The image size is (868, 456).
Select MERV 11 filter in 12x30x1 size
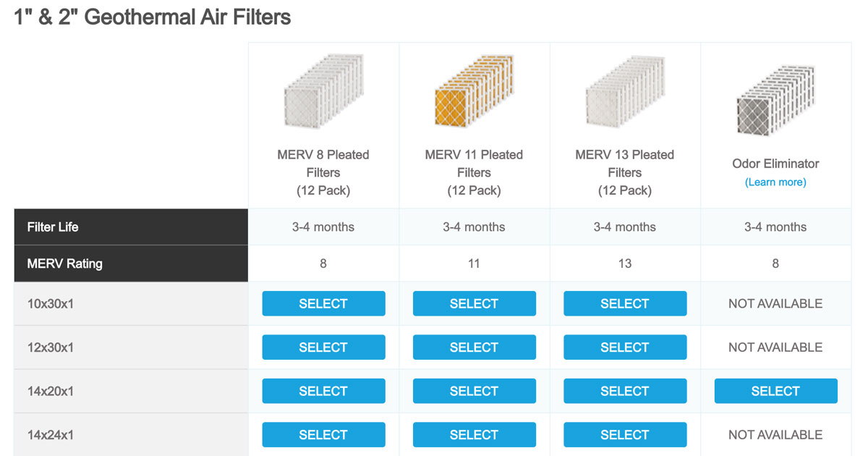click(x=474, y=347)
